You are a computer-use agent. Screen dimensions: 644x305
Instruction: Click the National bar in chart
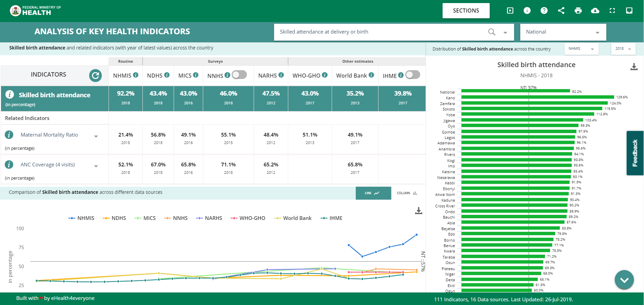pyautogui.click(x=515, y=91)
